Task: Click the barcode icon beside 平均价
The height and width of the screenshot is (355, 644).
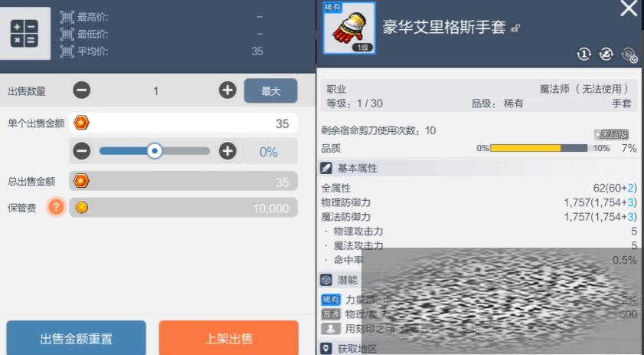Action: (x=67, y=51)
